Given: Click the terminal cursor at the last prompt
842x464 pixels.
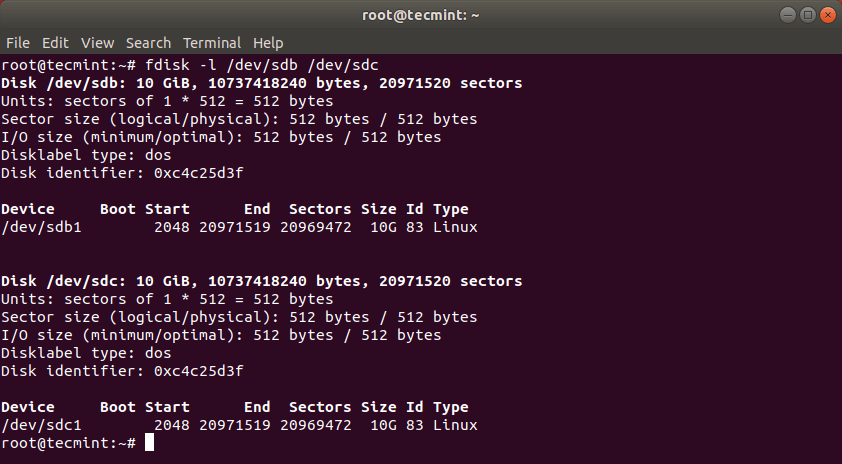Looking at the screenshot, I should pos(149,443).
